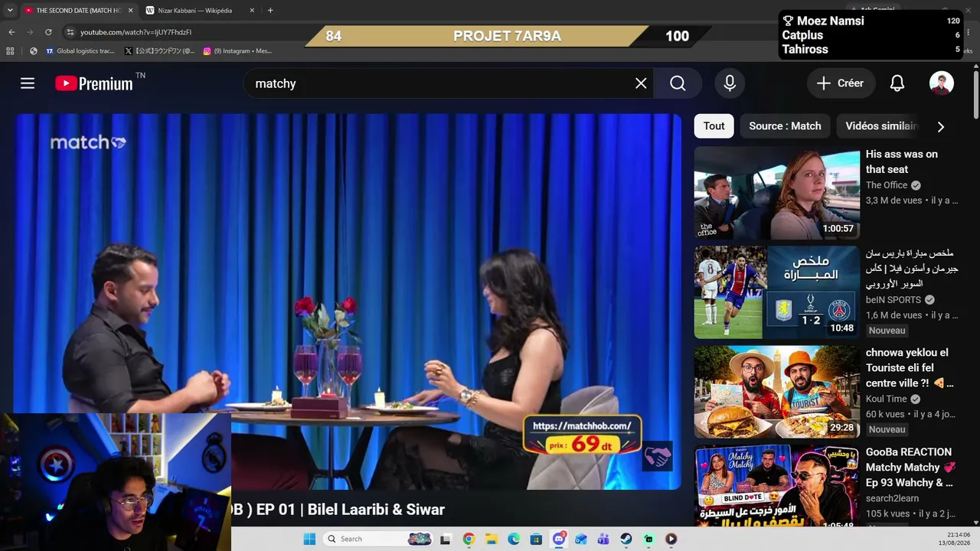Click the Créer button
This screenshot has width=980, height=551.
[840, 83]
